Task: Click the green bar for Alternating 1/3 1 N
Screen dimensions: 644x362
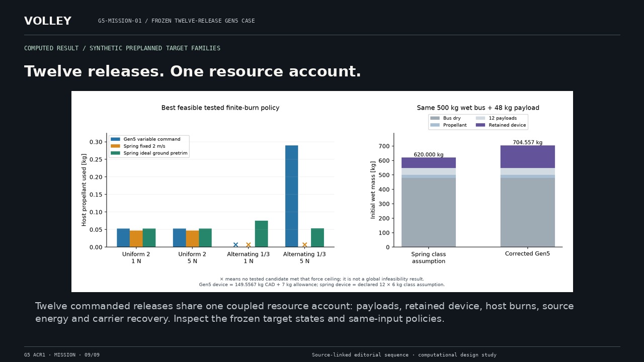Action: (262, 234)
